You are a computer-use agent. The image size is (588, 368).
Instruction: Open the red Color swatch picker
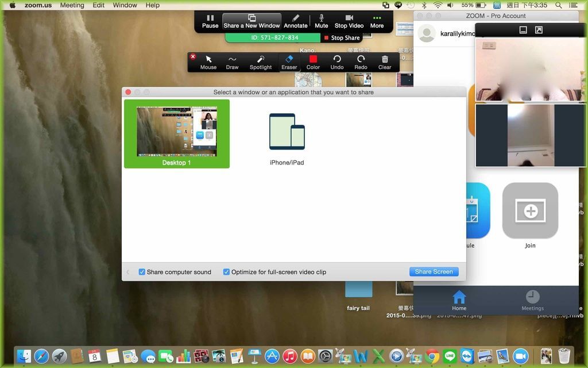click(313, 62)
